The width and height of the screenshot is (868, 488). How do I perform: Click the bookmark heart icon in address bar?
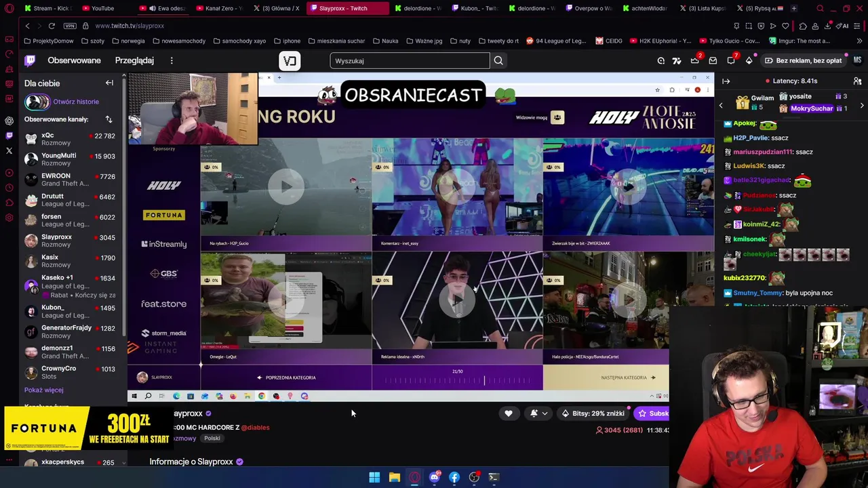click(x=785, y=26)
